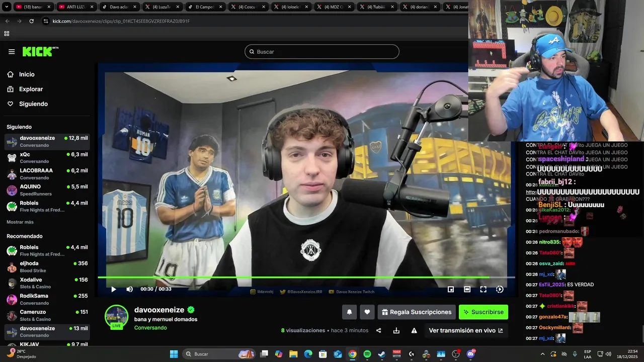Open Logitech G HUB from the taskbar
Image resolution: width=644 pixels, height=362 pixels.
[412, 354]
